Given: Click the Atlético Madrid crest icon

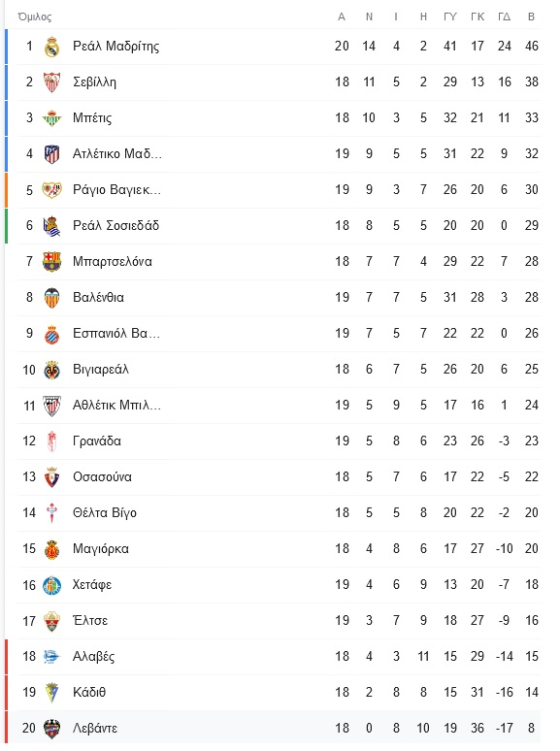Looking at the screenshot, I should pyautogui.click(x=51, y=154).
